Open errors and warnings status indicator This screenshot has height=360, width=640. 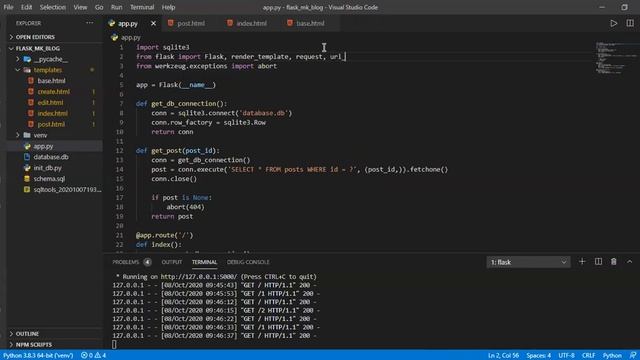93,355
